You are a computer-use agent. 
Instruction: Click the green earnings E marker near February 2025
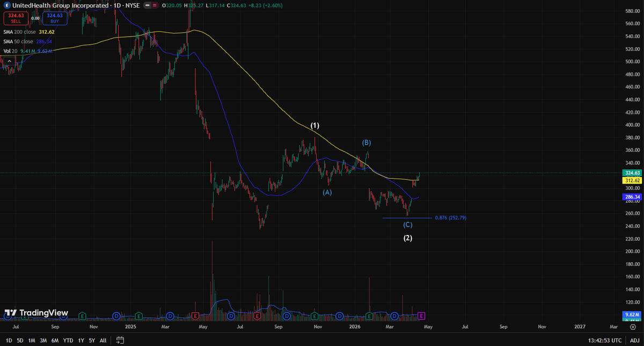tap(140, 315)
